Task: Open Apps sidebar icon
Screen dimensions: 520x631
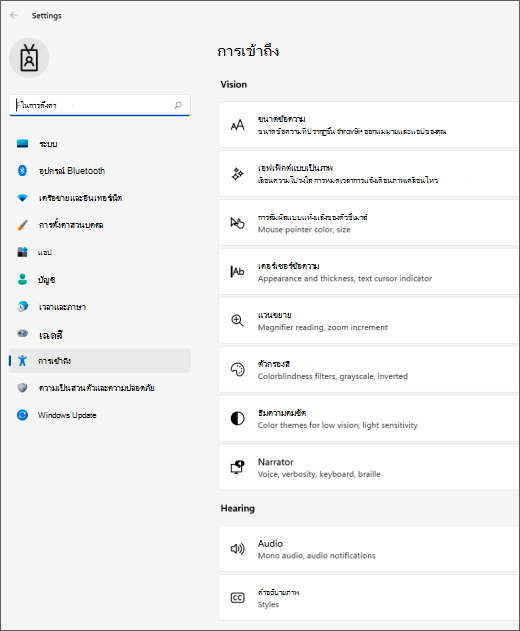Action: click(23, 252)
